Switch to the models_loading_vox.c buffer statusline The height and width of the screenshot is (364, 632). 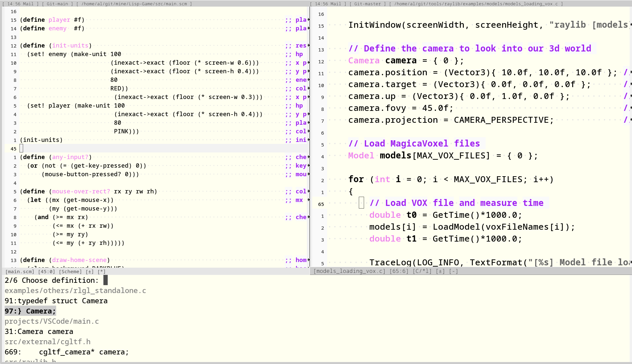tap(349, 271)
